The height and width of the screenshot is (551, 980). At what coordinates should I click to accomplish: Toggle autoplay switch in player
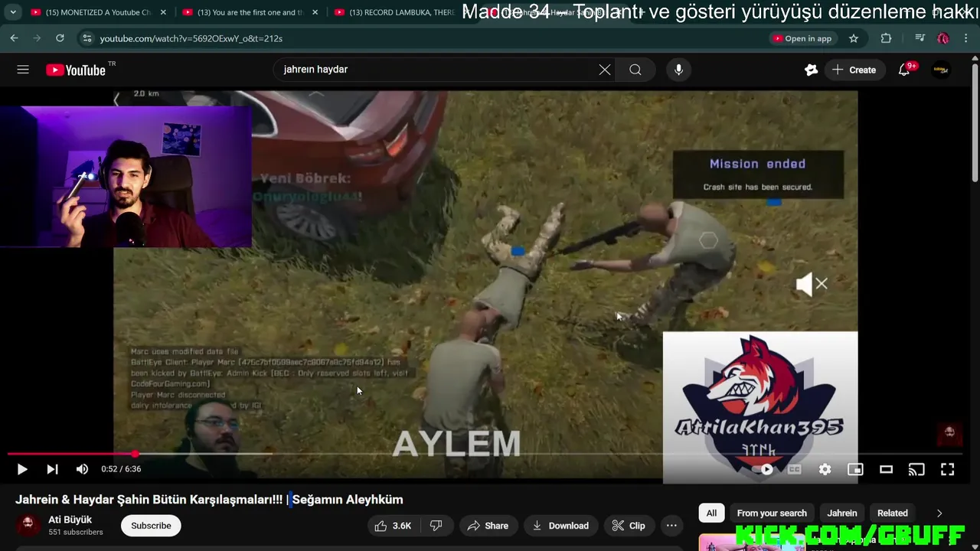pos(763,469)
